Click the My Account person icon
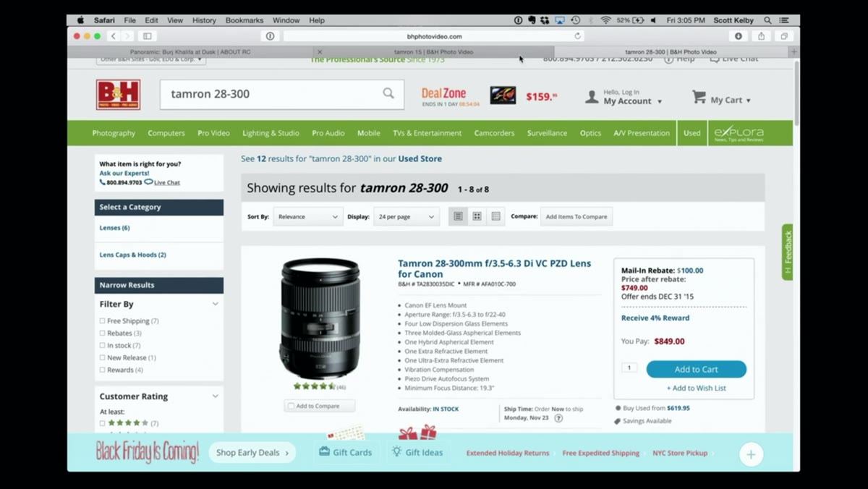Image resolution: width=868 pixels, height=489 pixels. point(592,97)
